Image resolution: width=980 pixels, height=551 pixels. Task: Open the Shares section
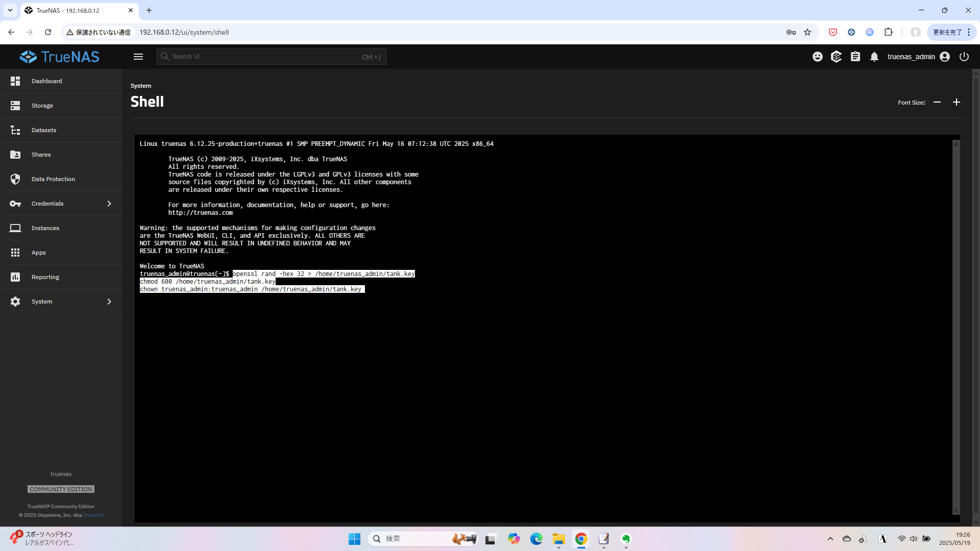coord(61,155)
